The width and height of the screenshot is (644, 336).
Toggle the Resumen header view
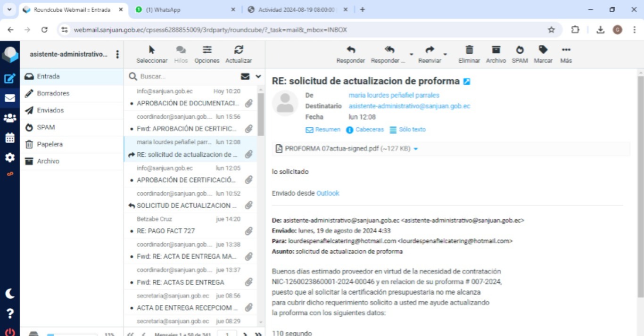[x=323, y=130]
